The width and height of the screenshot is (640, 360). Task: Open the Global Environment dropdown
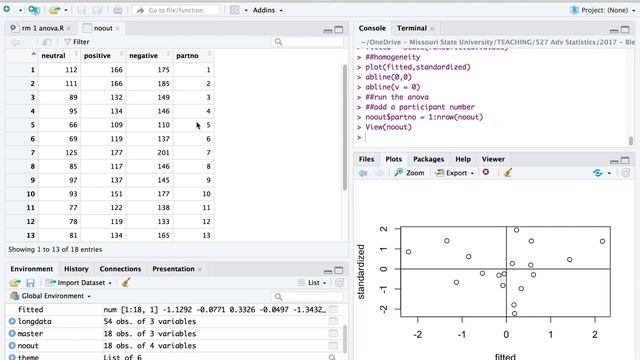click(x=50, y=296)
